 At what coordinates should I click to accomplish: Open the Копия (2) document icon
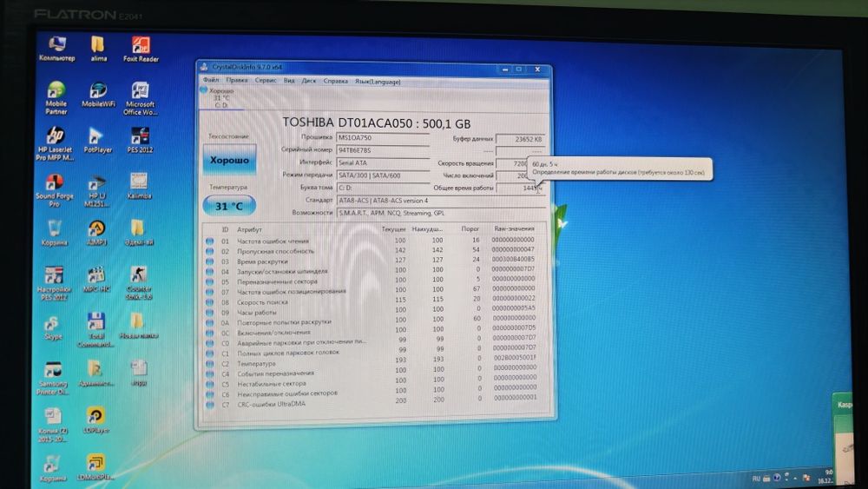53,425
